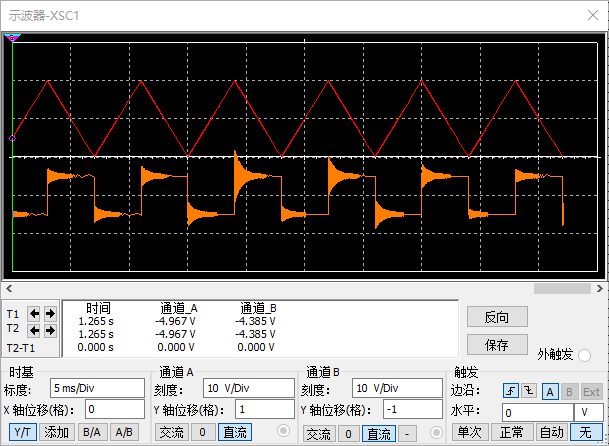
Task: Select 无 (none) trigger mode
Action: 586,432
